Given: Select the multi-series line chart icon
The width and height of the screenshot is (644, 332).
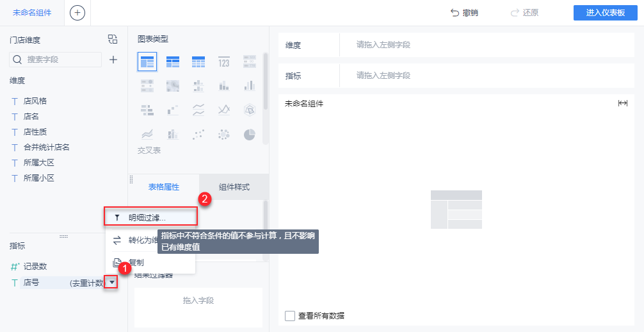Looking at the screenshot, I should [224, 110].
